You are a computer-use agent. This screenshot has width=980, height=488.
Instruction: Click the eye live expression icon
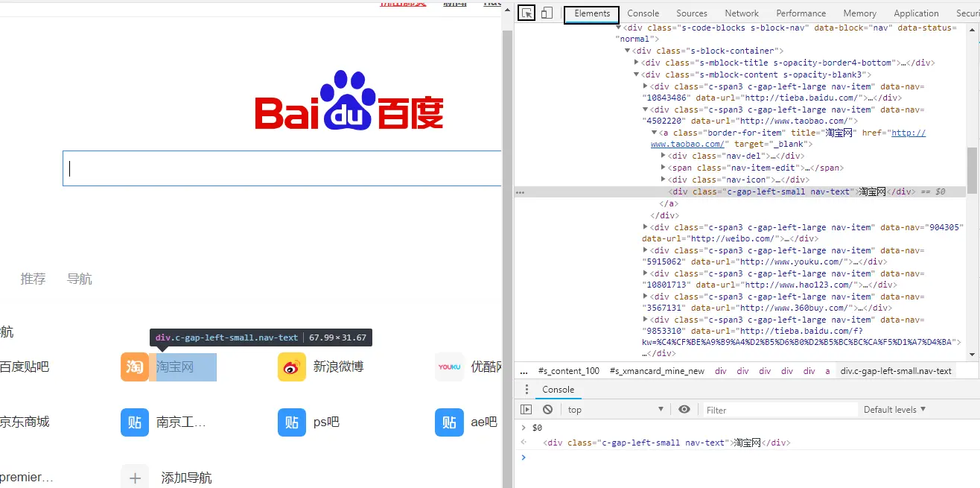(684, 409)
